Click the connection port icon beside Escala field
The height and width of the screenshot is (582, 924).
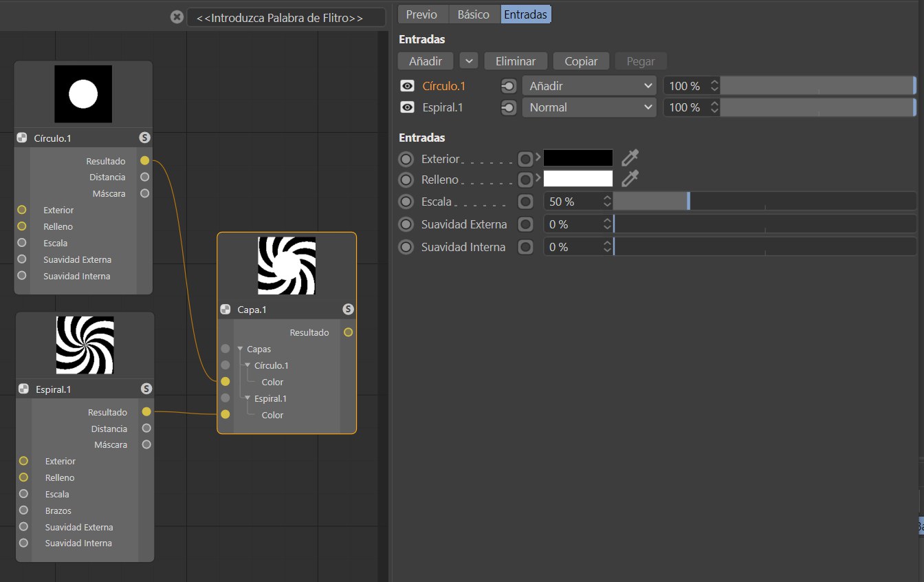tap(525, 202)
